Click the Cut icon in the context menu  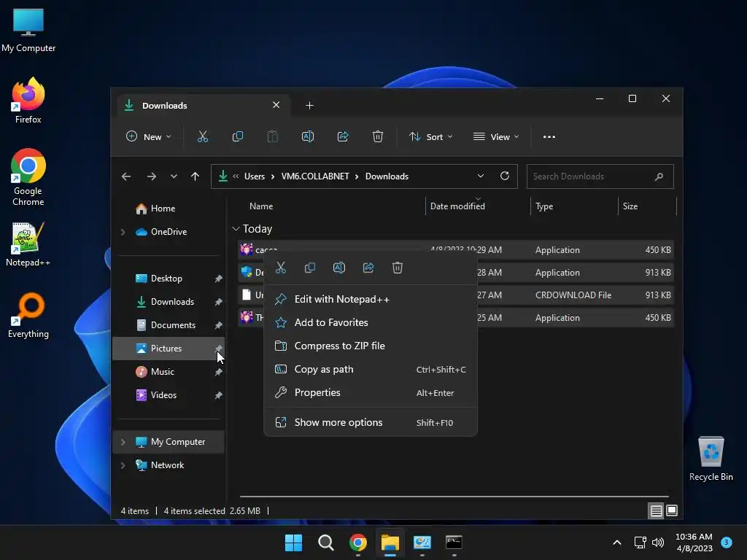coord(281,268)
